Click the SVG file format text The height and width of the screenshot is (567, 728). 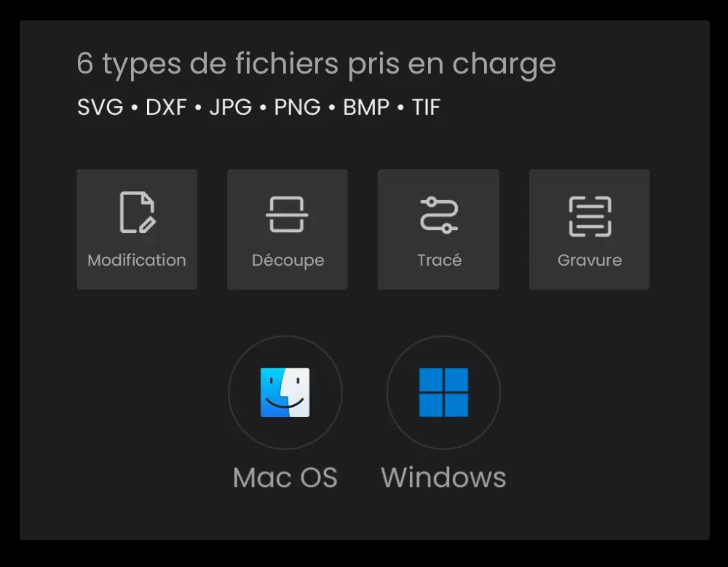[x=100, y=107]
